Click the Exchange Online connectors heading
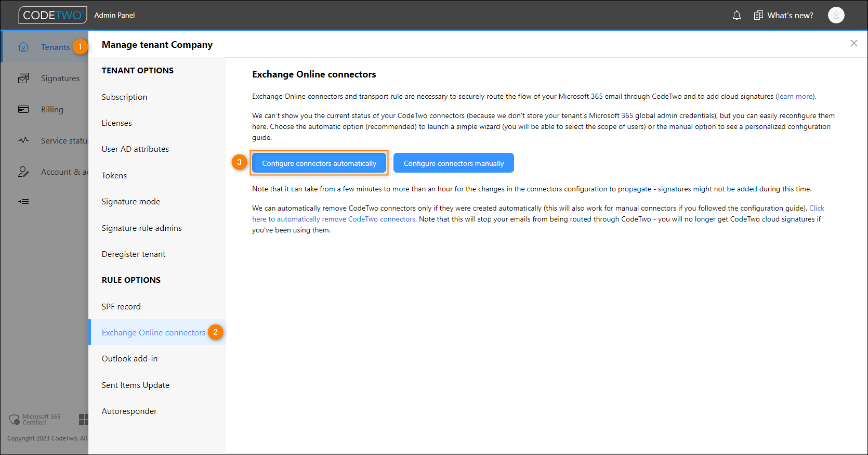This screenshot has width=868, height=455. tap(314, 74)
